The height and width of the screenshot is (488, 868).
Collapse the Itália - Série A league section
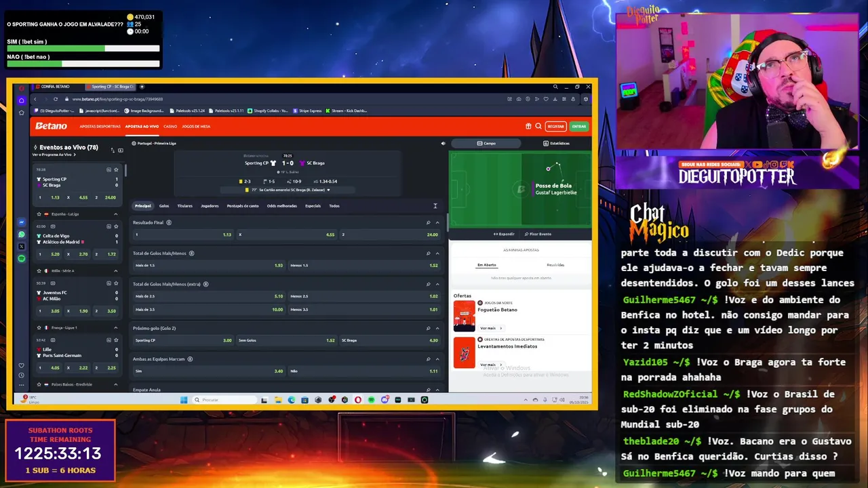pos(116,270)
